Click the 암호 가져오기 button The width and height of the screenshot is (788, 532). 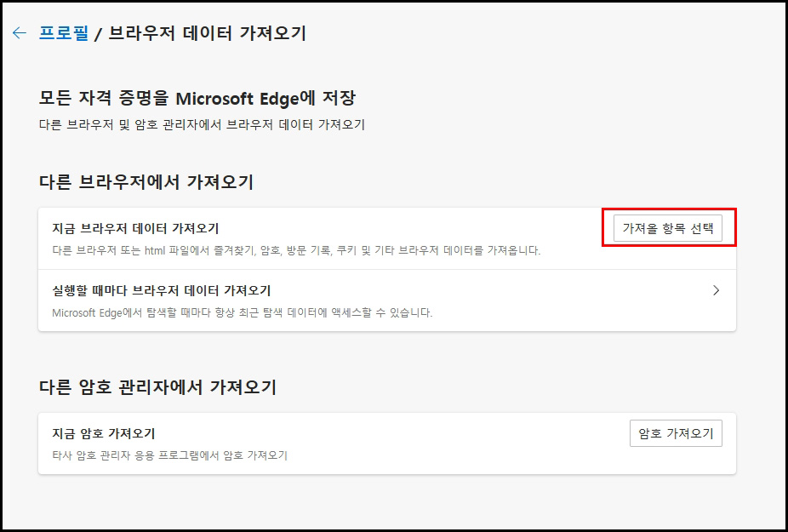point(676,433)
